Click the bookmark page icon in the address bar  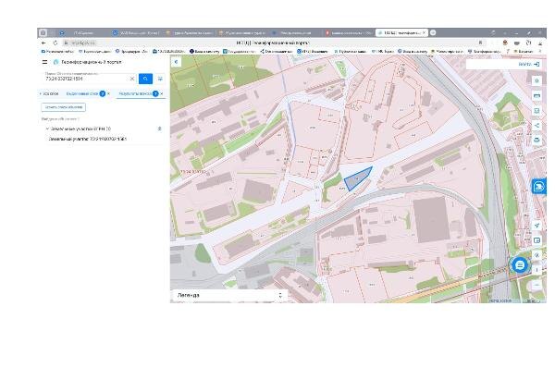pos(480,43)
